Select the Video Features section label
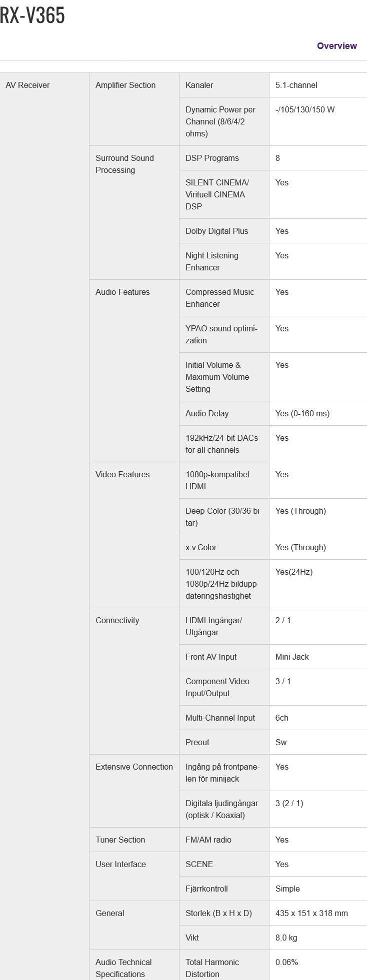The width and height of the screenshot is (367, 980). pos(122,474)
